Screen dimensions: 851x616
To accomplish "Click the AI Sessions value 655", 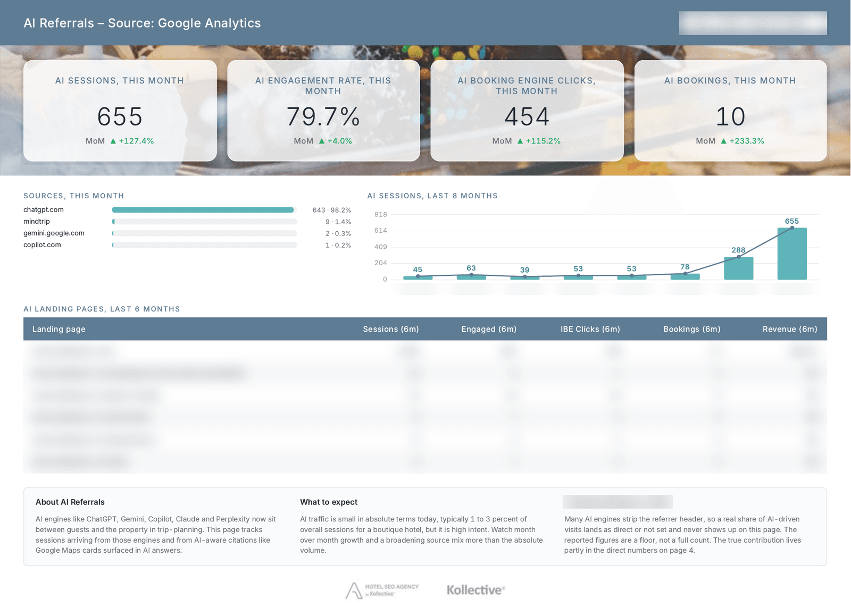I will [120, 116].
